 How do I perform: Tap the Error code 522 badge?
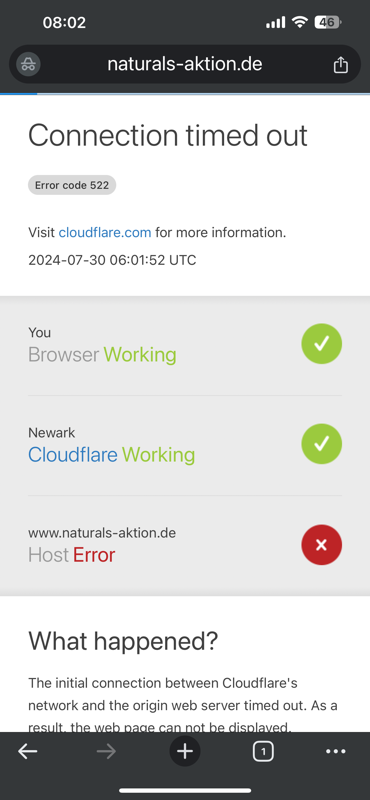pos(72,185)
